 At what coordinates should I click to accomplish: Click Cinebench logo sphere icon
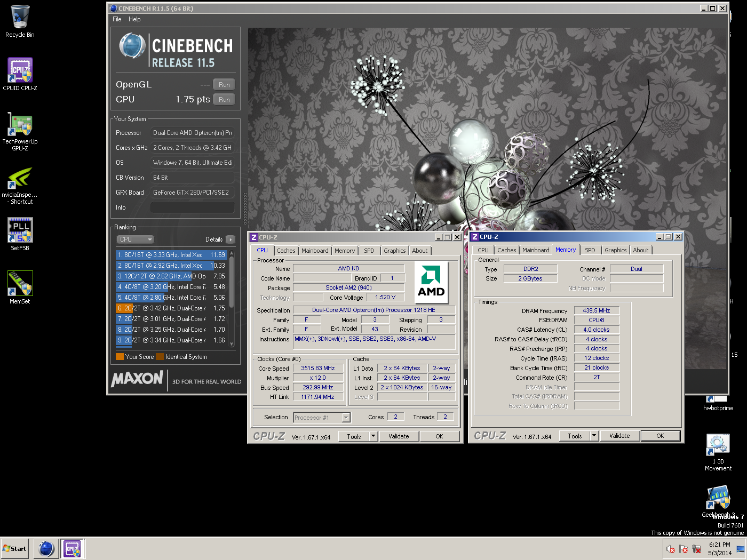132,46
